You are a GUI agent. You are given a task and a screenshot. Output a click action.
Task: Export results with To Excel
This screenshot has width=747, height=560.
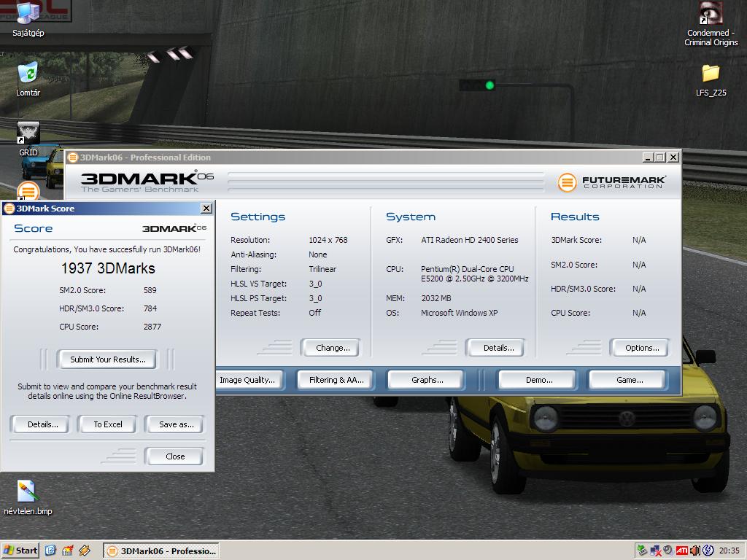click(108, 424)
